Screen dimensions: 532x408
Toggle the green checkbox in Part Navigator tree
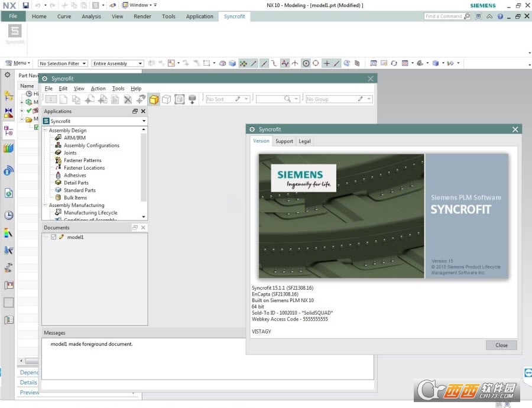point(36,127)
